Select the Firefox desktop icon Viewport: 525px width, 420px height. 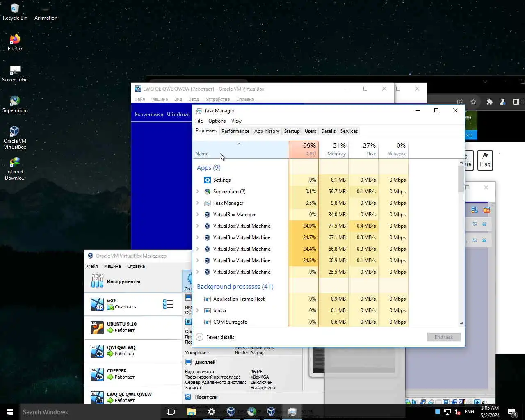15,43
